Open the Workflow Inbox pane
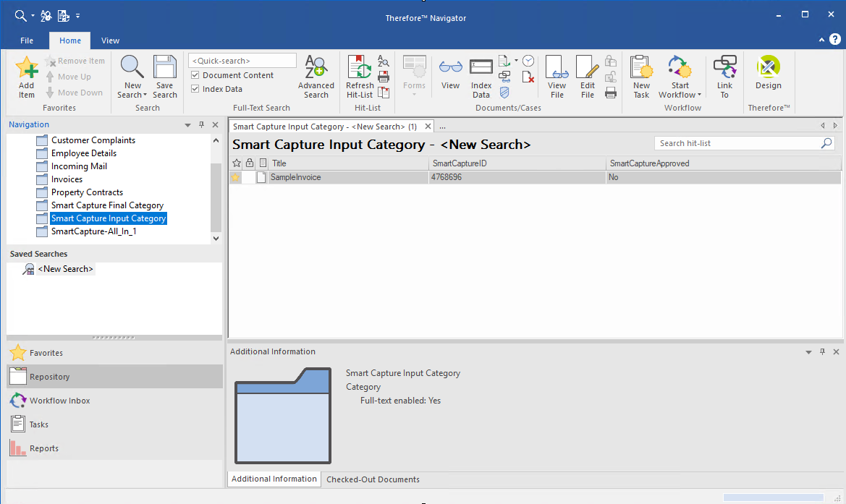This screenshot has width=846, height=504. tap(60, 401)
